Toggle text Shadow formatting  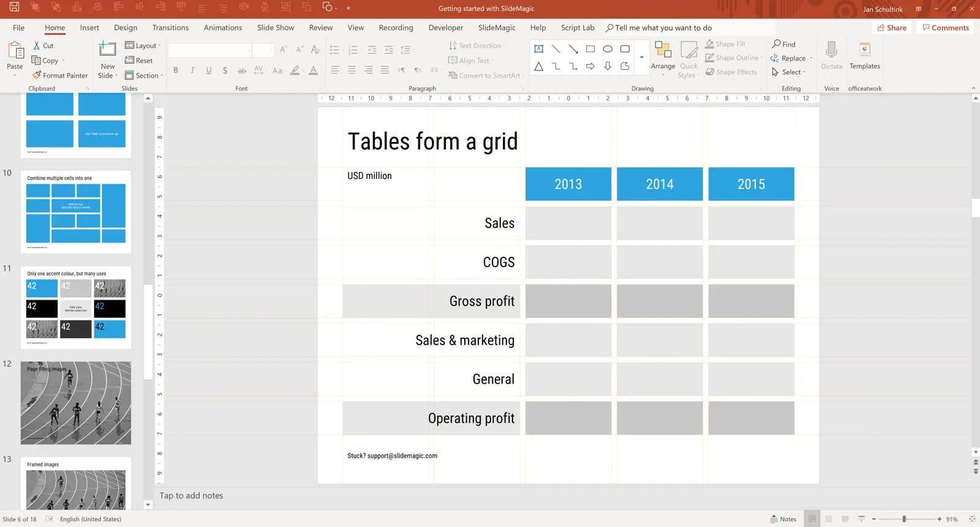point(225,70)
